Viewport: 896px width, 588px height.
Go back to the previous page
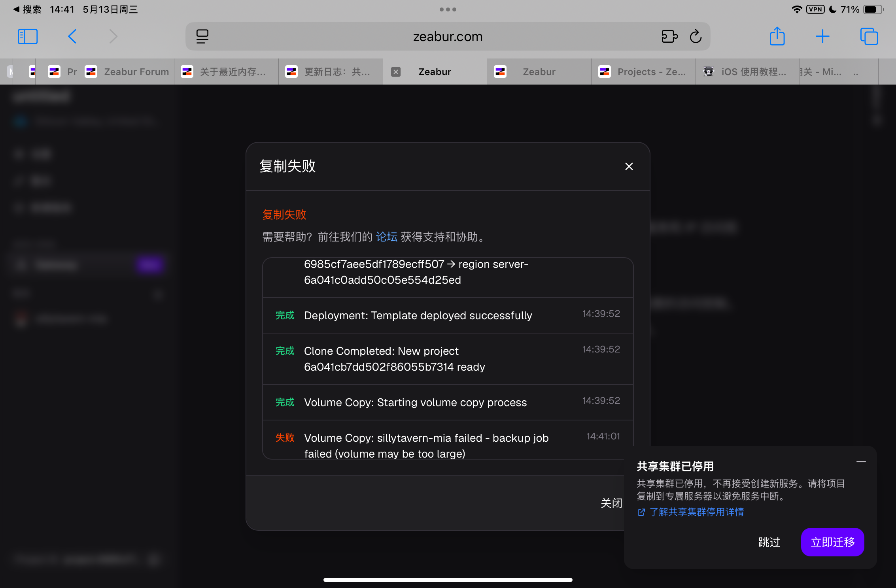tap(72, 36)
